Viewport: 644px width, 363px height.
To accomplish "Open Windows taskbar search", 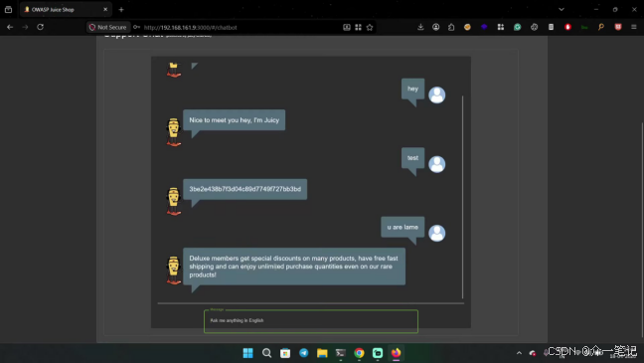I will [x=266, y=353].
